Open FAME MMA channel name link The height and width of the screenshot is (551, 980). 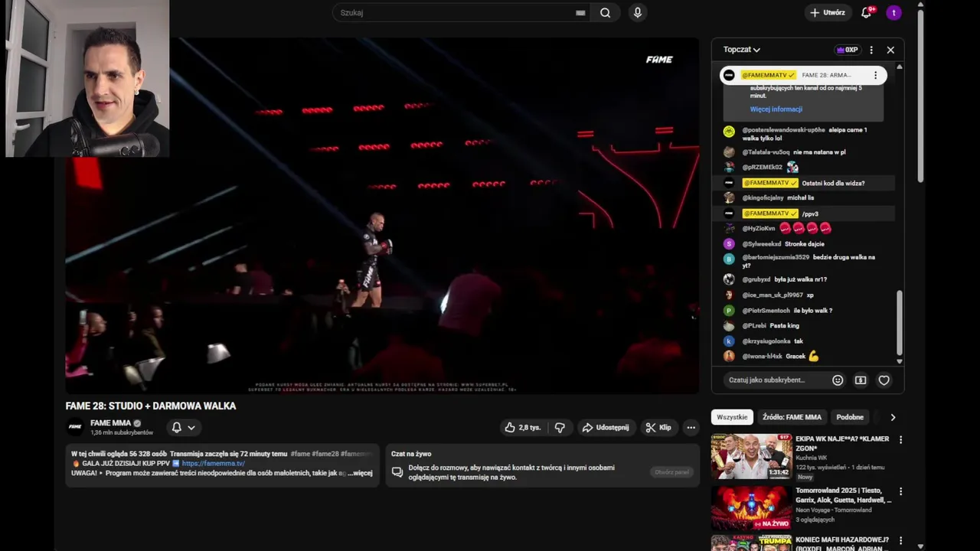tap(110, 423)
